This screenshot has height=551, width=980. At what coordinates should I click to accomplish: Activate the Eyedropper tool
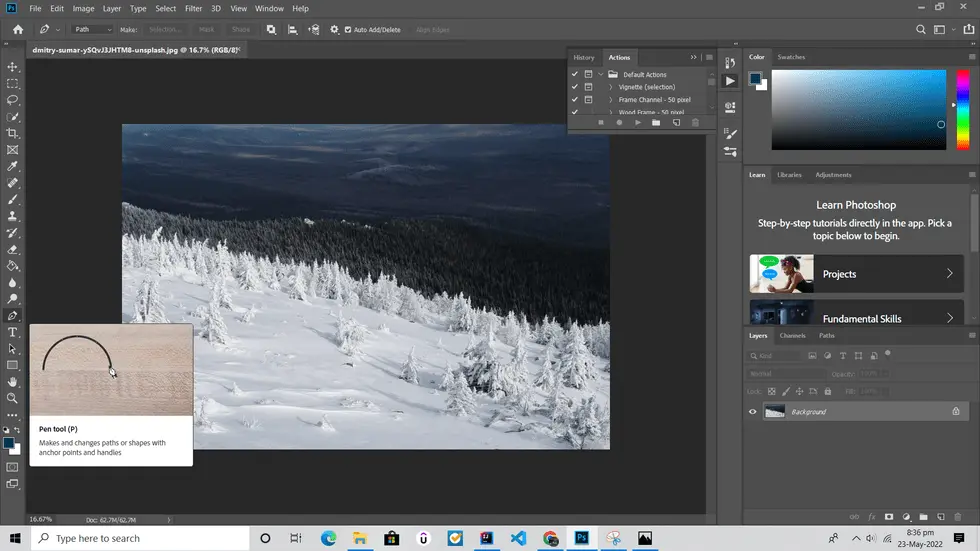[13, 166]
